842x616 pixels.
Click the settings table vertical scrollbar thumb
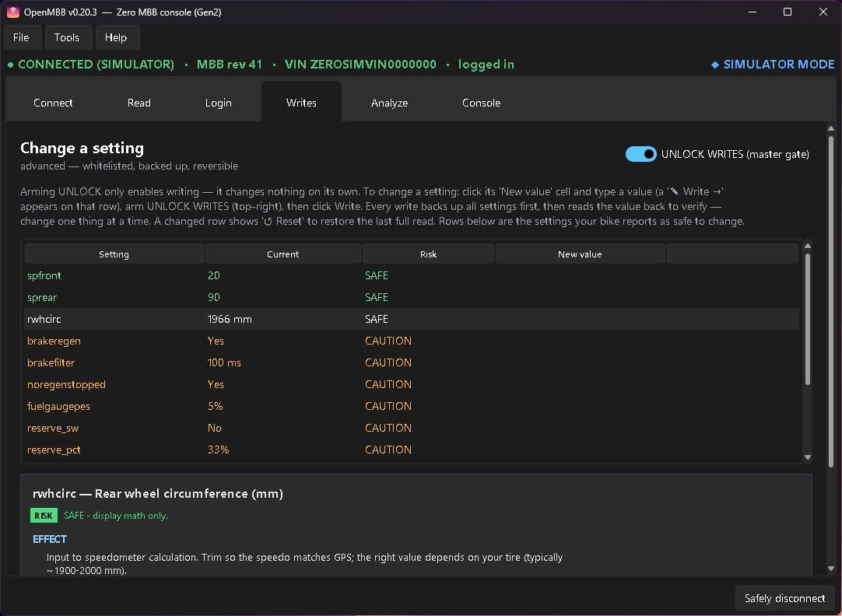(808, 319)
